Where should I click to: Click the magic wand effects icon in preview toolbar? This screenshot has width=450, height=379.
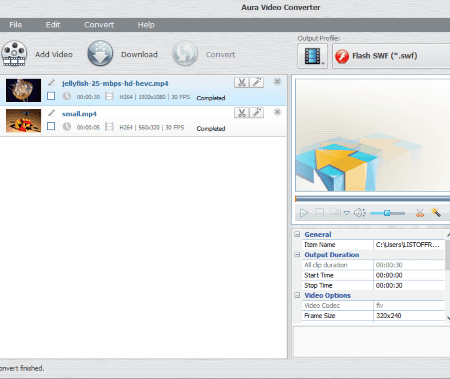tap(436, 213)
